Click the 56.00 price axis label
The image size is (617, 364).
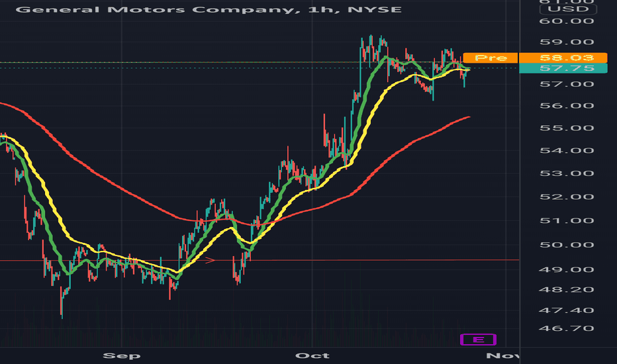click(567, 105)
